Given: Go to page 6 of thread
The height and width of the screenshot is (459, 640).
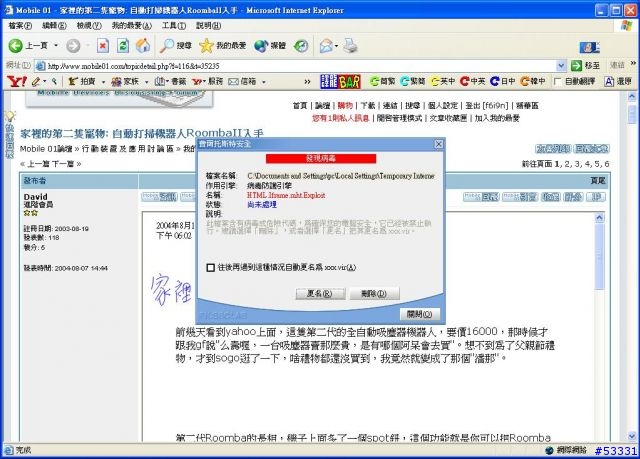Looking at the screenshot, I should click(607, 164).
